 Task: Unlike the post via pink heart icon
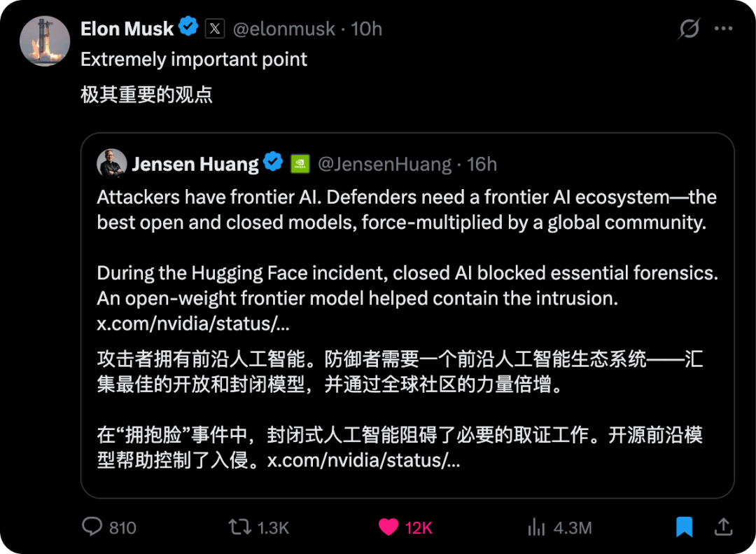point(388,527)
